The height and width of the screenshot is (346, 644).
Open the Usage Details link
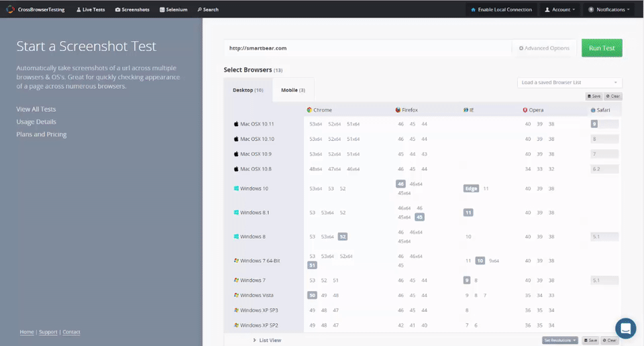[36, 122]
